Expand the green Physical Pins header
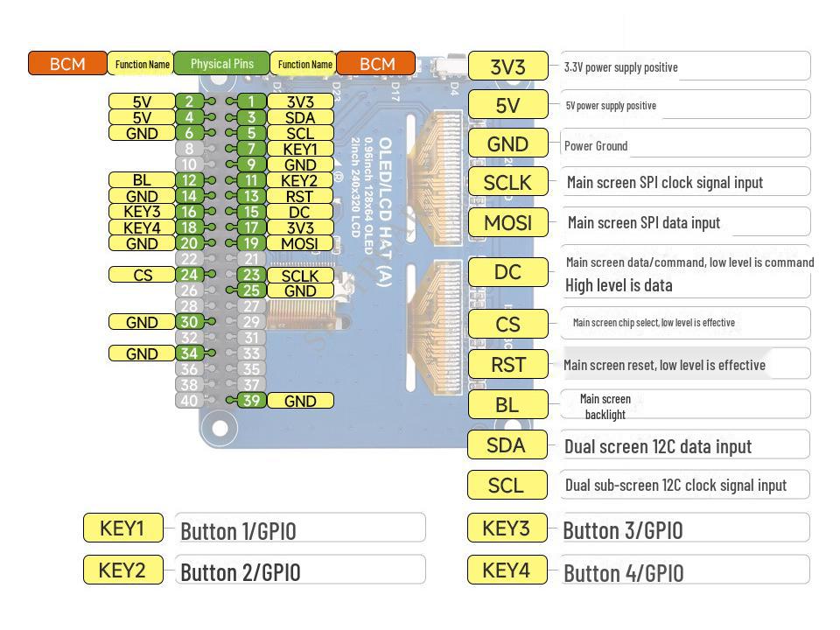The width and height of the screenshot is (840, 630). [221, 63]
